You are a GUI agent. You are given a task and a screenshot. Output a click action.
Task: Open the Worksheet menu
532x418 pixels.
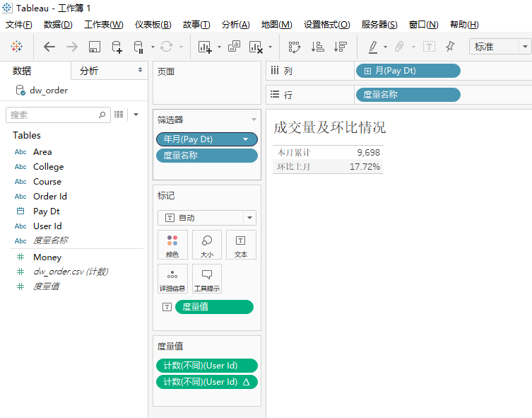click(x=104, y=25)
